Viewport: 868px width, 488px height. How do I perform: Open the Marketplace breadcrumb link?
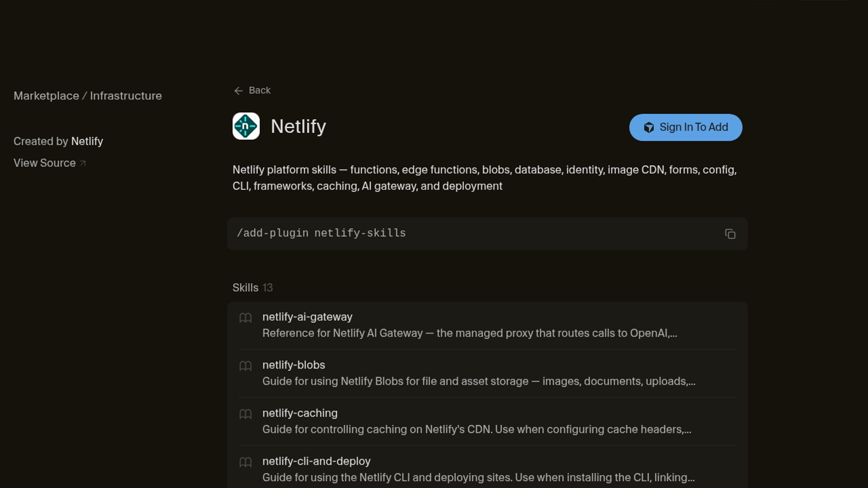point(46,96)
